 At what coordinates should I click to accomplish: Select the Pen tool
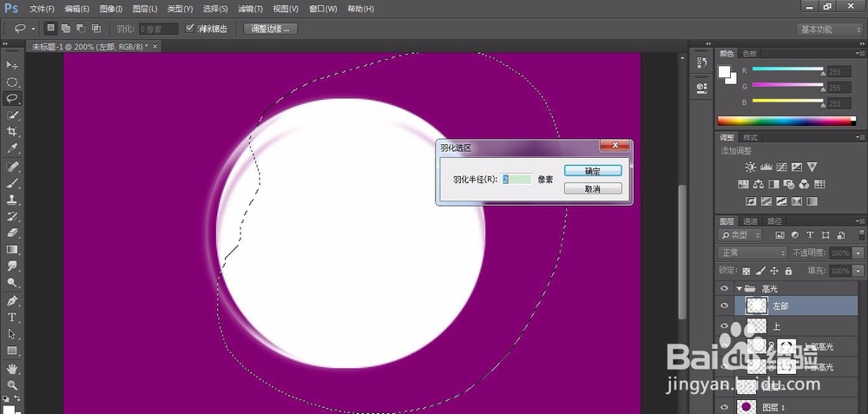click(12, 301)
